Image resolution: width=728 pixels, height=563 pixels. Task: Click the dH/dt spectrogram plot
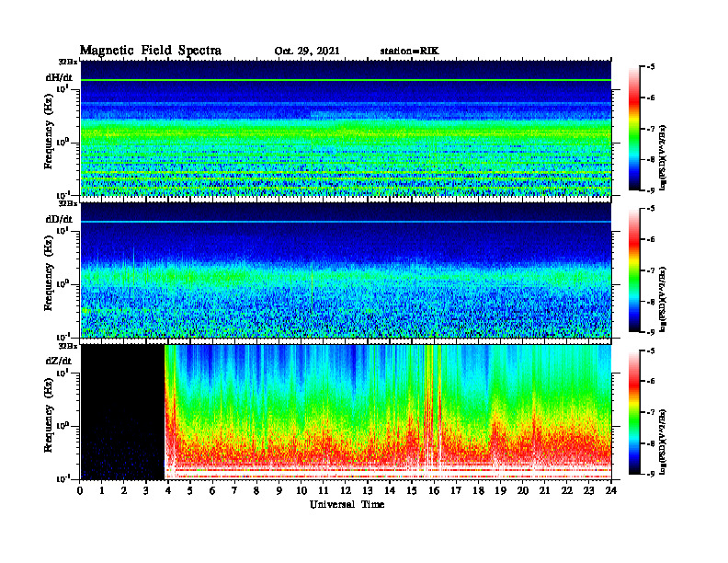pyautogui.click(x=346, y=128)
